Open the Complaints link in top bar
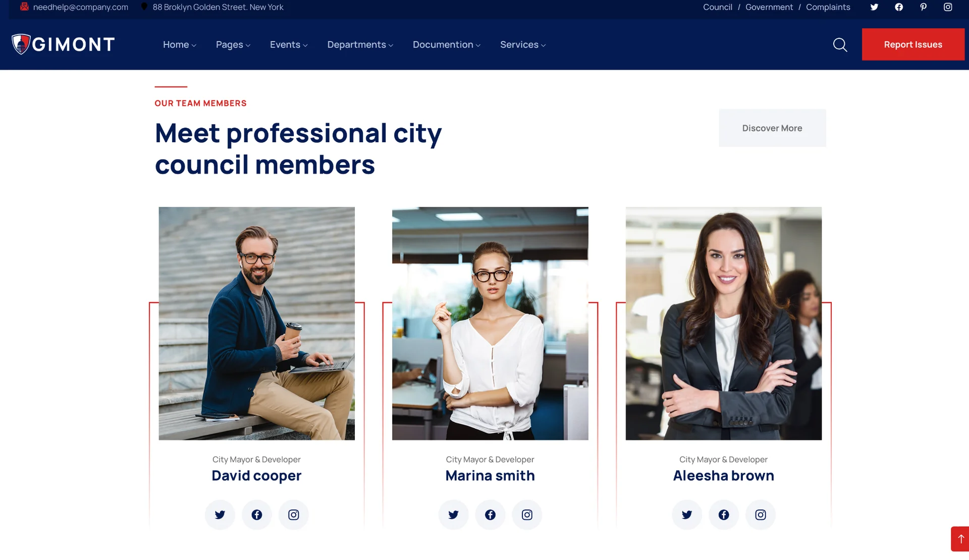 [828, 7]
